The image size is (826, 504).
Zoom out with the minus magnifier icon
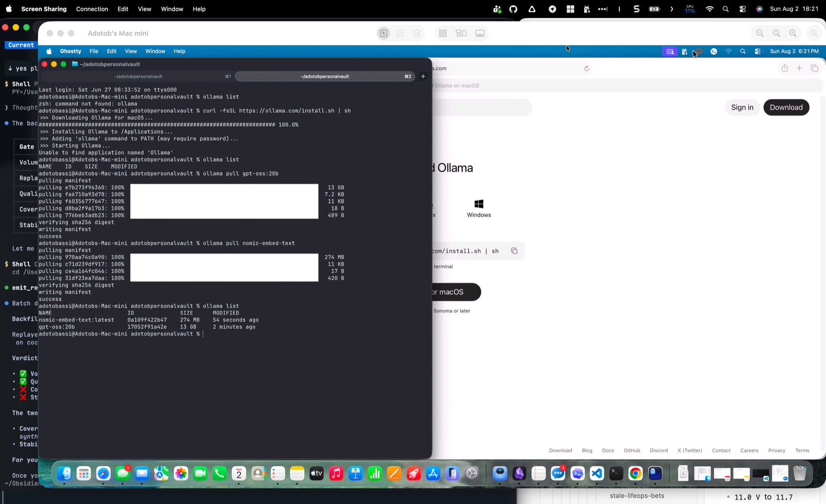click(760, 33)
